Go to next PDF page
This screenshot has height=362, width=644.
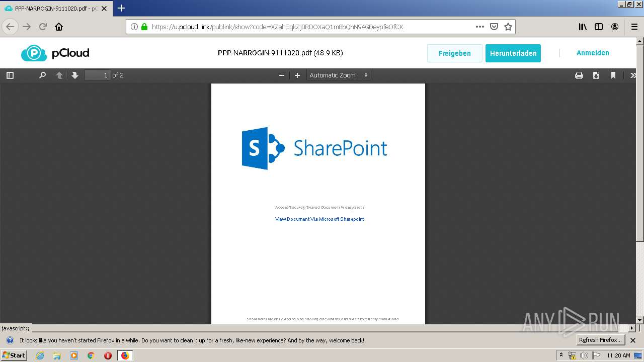[75, 75]
